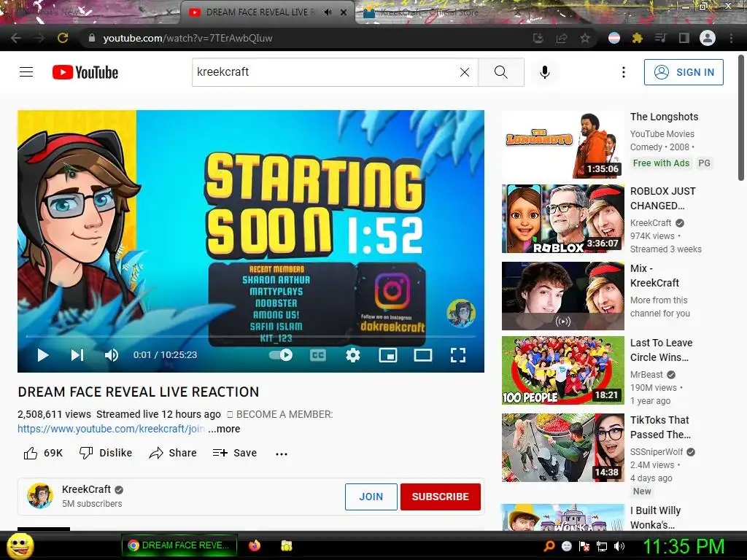Select the Chrome DREAM FACE REVE... taskbar item

[179, 545]
